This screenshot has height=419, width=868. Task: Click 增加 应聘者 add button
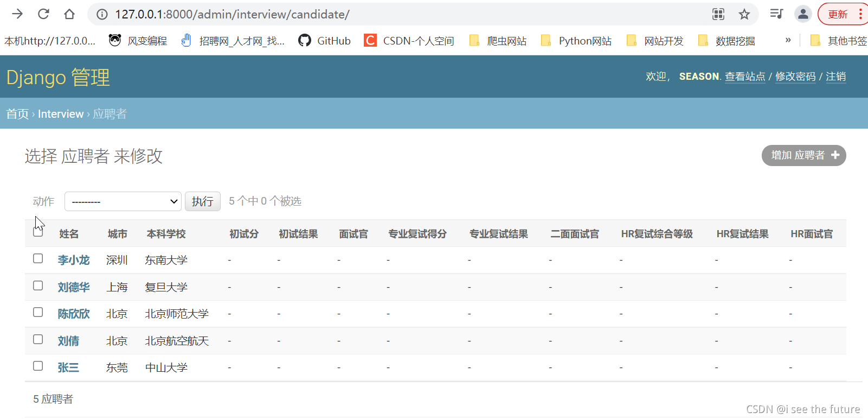click(x=804, y=155)
